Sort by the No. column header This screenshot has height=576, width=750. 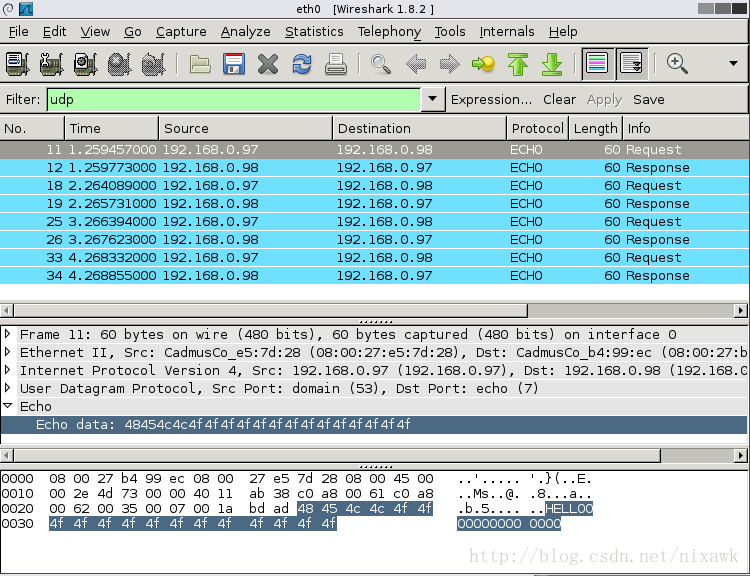[x=32, y=128]
